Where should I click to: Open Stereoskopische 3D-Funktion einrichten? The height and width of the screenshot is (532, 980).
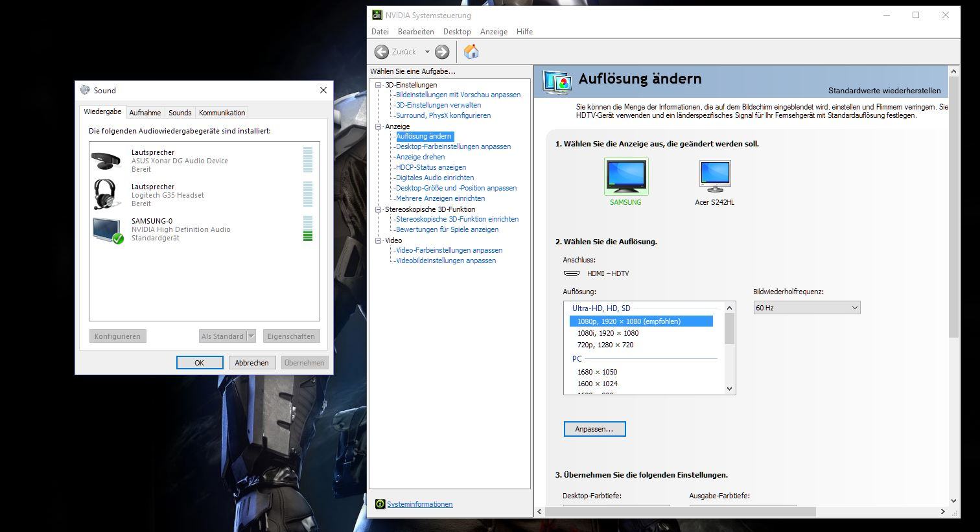click(458, 219)
